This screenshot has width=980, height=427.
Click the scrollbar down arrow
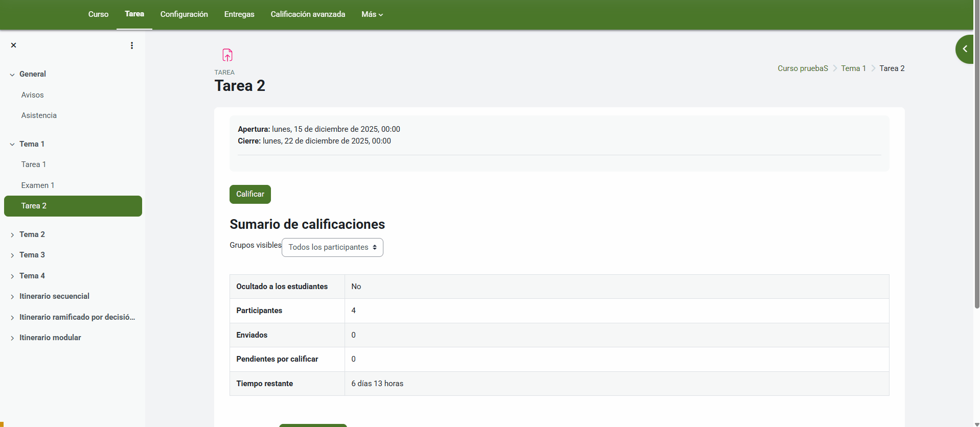[x=977, y=424]
